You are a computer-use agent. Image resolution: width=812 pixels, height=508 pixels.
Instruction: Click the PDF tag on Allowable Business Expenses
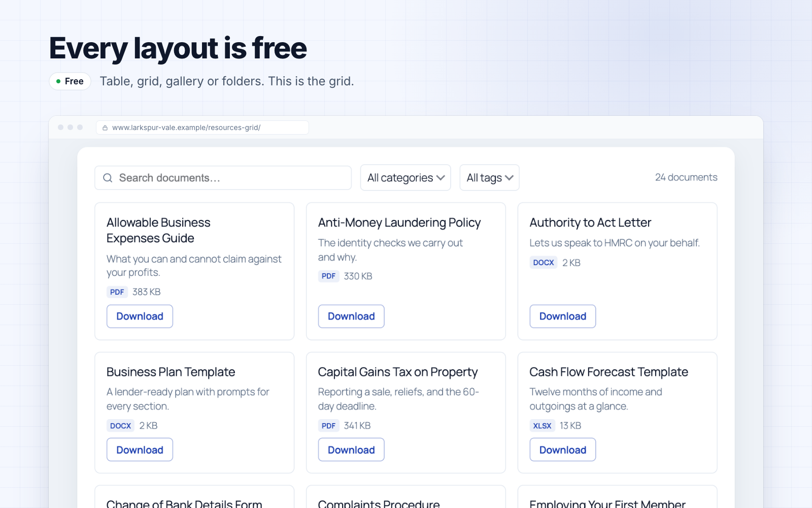pos(117,292)
